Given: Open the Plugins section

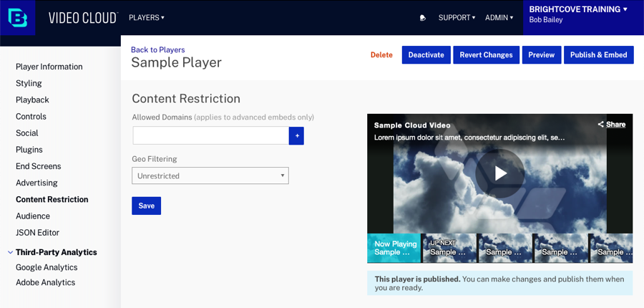Looking at the screenshot, I should tap(29, 150).
